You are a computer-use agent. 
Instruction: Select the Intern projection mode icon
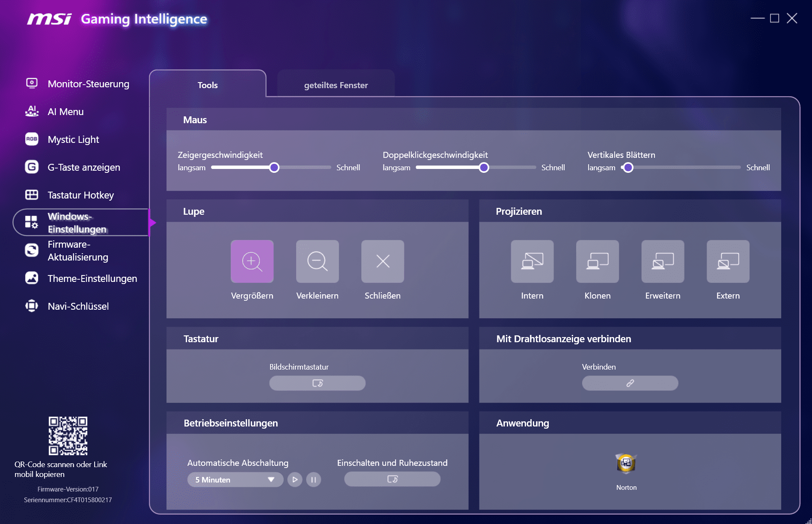coord(532,261)
